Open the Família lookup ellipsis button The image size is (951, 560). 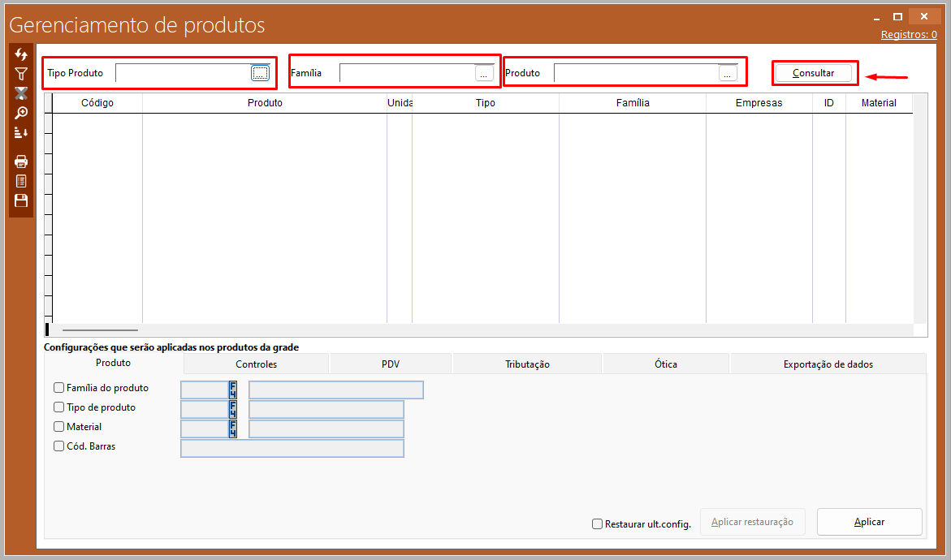[484, 73]
